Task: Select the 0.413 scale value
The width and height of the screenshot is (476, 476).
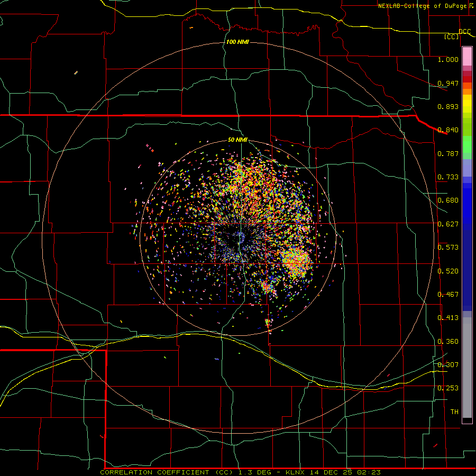Action: (x=448, y=318)
